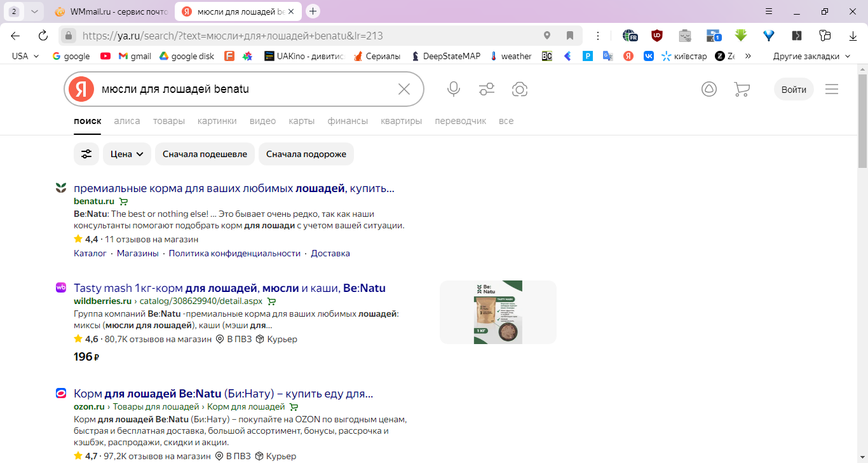Click the red Yandex logo in search box
Screen dimensions: 868x463
tap(81, 89)
